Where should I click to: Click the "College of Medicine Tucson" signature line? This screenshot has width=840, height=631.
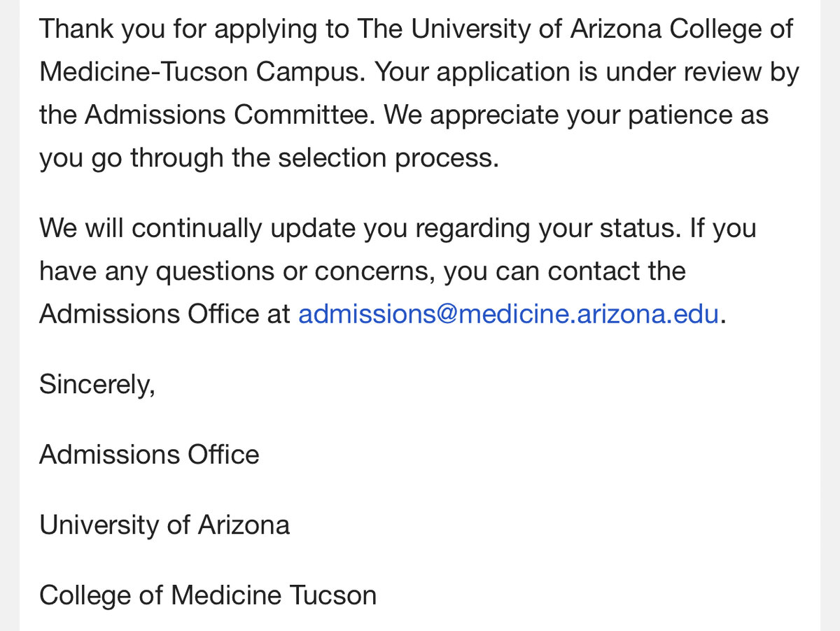[x=208, y=595]
